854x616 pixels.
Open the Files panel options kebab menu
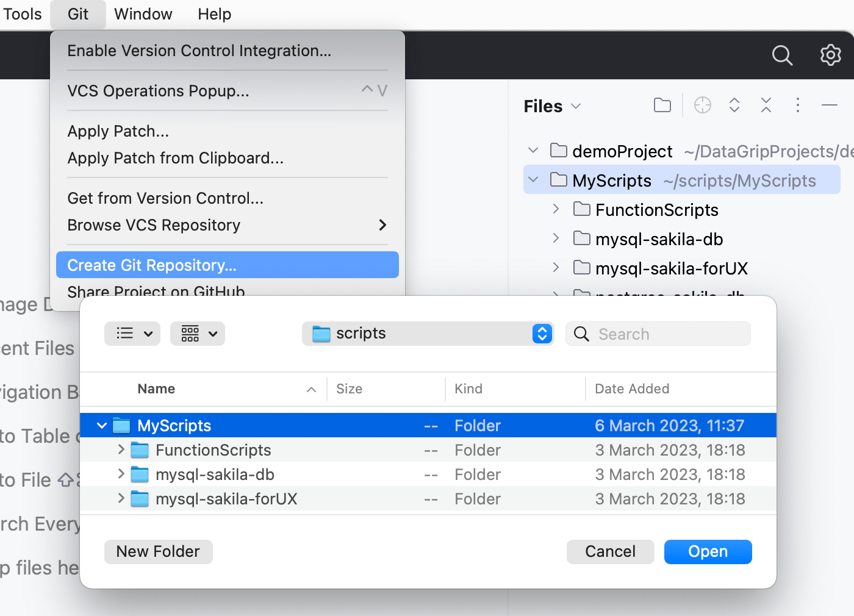pos(797,105)
